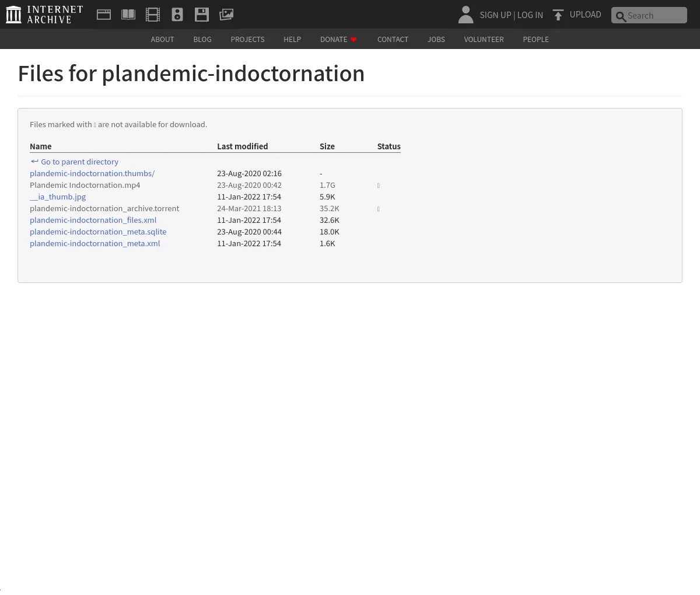Click the 5.9K size value
Viewport: 700px width, 595px height.
(327, 197)
